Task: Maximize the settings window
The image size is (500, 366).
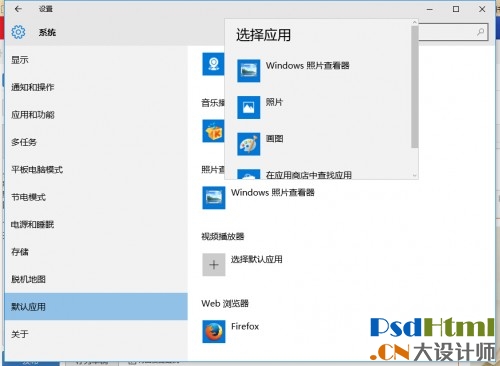Action: pyautogui.click(x=456, y=9)
